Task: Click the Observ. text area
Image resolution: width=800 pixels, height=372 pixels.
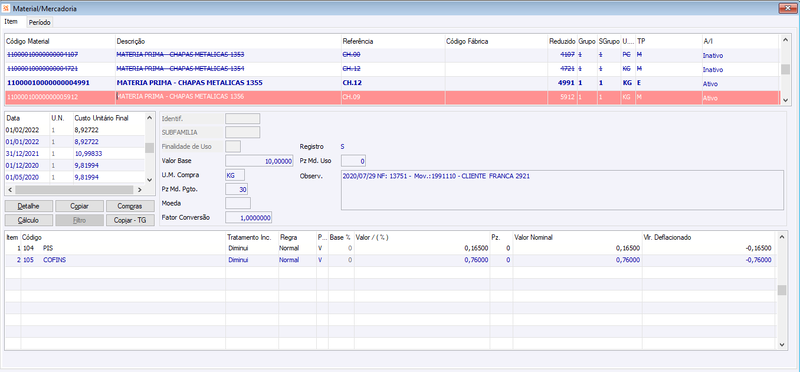Action: [562, 190]
